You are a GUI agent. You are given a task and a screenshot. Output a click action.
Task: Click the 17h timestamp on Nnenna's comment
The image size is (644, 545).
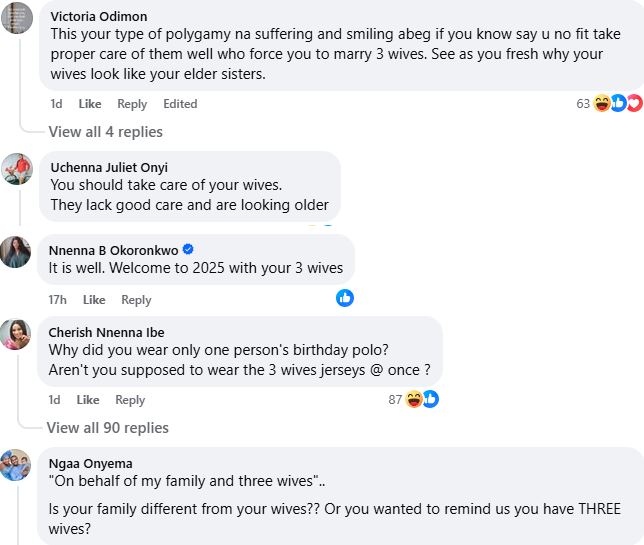(58, 300)
